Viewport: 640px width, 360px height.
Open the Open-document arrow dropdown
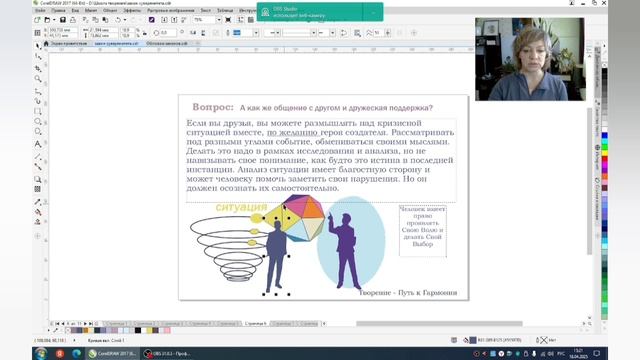(54, 20)
